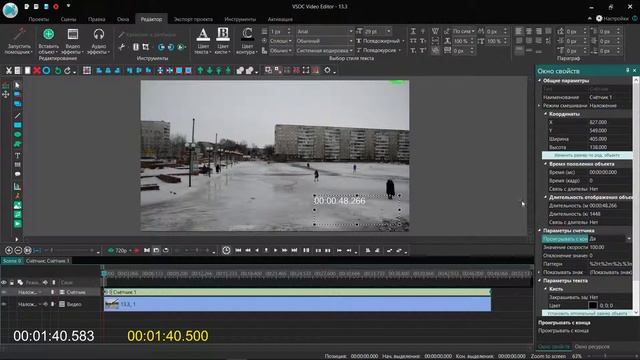The image size is (640, 360).
Task: Click the Ширина value field 405.000
Action: [x=610, y=139]
